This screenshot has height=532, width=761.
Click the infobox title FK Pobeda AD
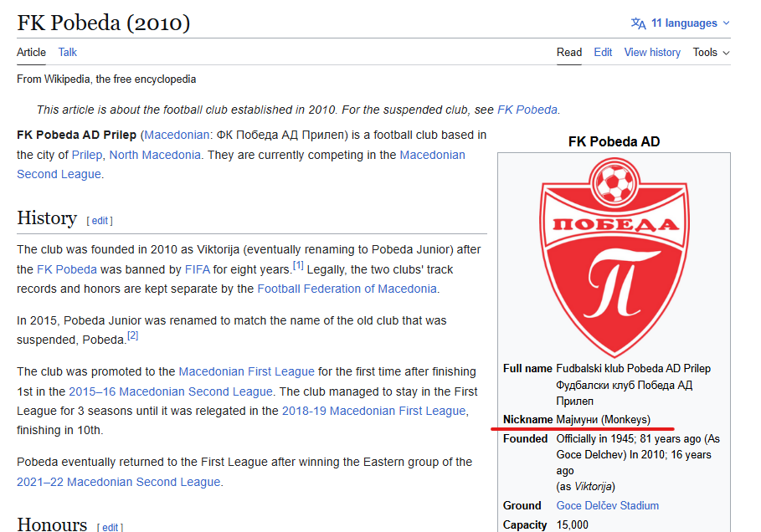pos(614,141)
